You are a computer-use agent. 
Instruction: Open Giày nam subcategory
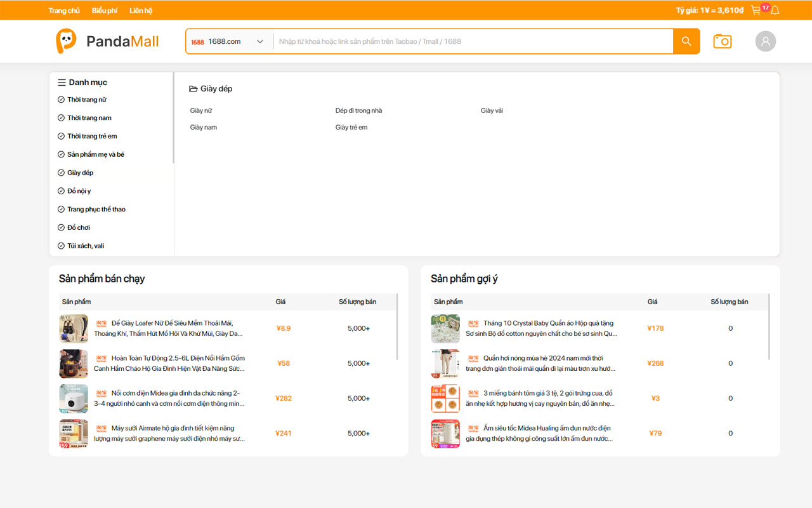tap(204, 128)
